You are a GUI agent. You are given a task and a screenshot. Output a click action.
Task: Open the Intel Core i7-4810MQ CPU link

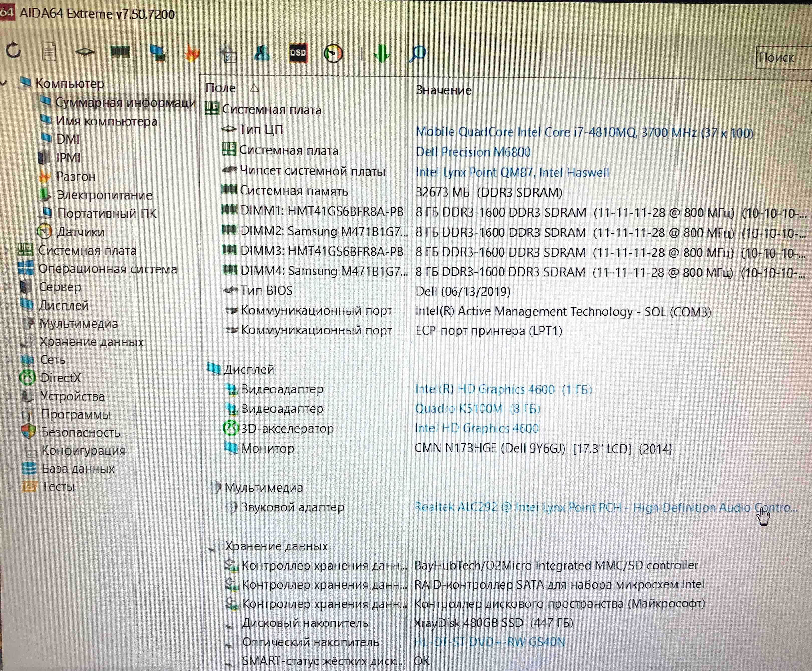pyautogui.click(x=584, y=132)
